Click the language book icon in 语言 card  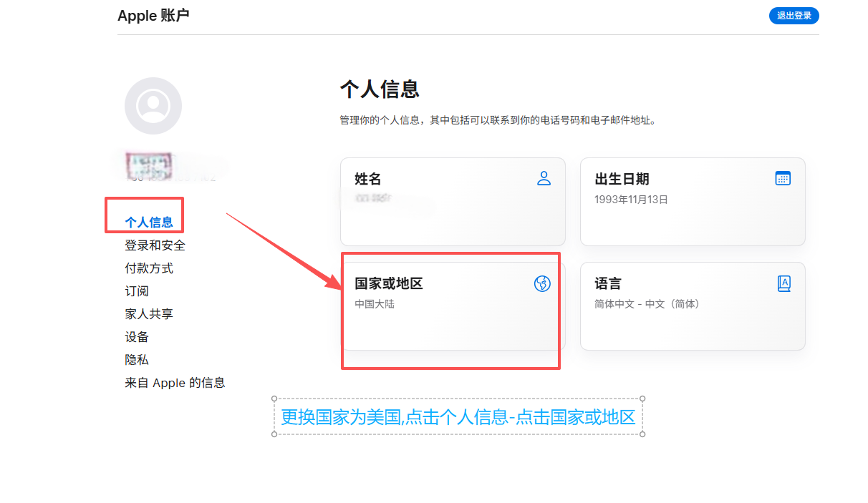(x=783, y=283)
